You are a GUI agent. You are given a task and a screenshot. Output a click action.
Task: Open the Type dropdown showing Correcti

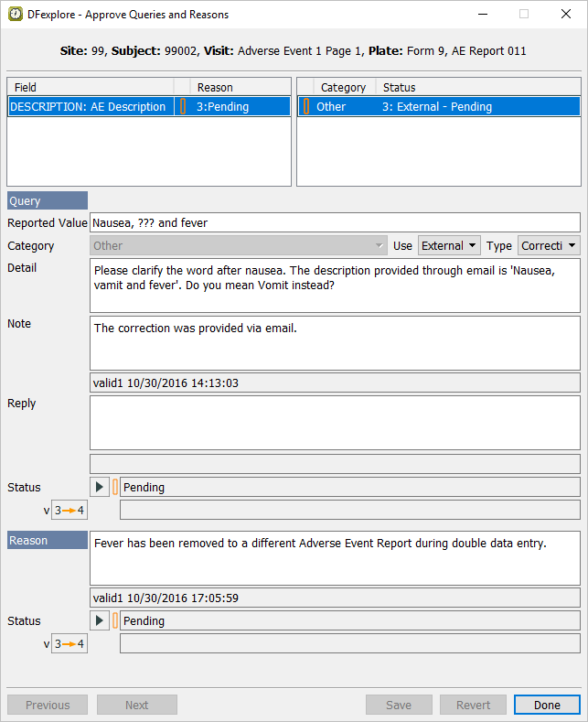point(549,245)
